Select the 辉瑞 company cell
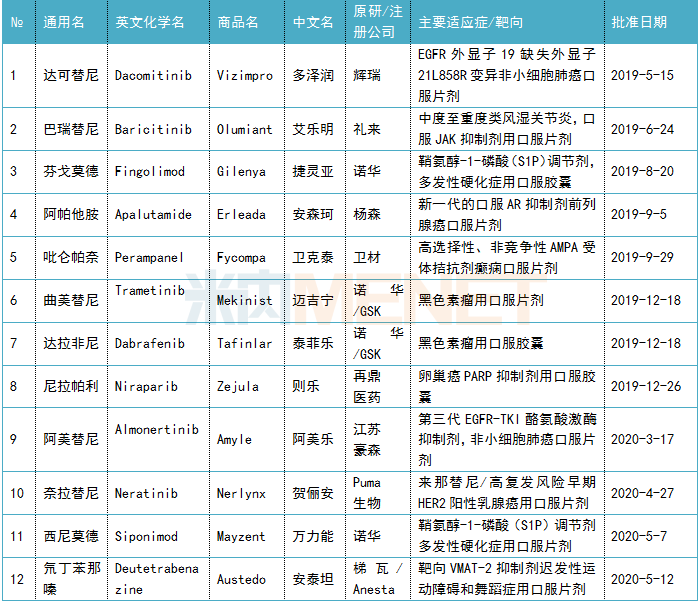This screenshot has width=700, height=603. (367, 75)
